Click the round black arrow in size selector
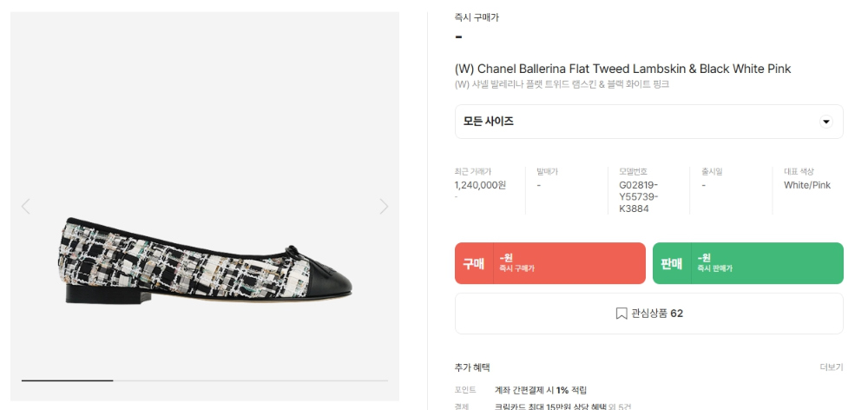Image resolution: width=868 pixels, height=410 pixels. tap(826, 122)
